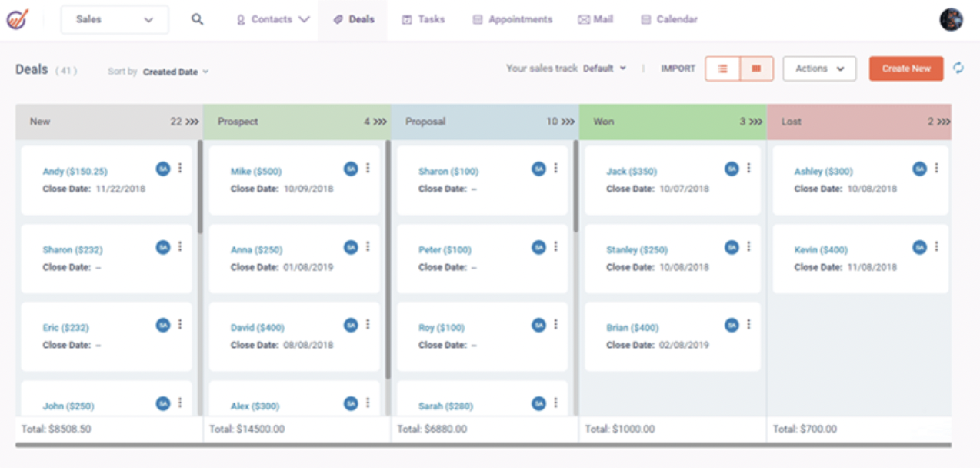Switch to board (kanban) view icon
This screenshot has width=980, height=468.
[x=757, y=69]
